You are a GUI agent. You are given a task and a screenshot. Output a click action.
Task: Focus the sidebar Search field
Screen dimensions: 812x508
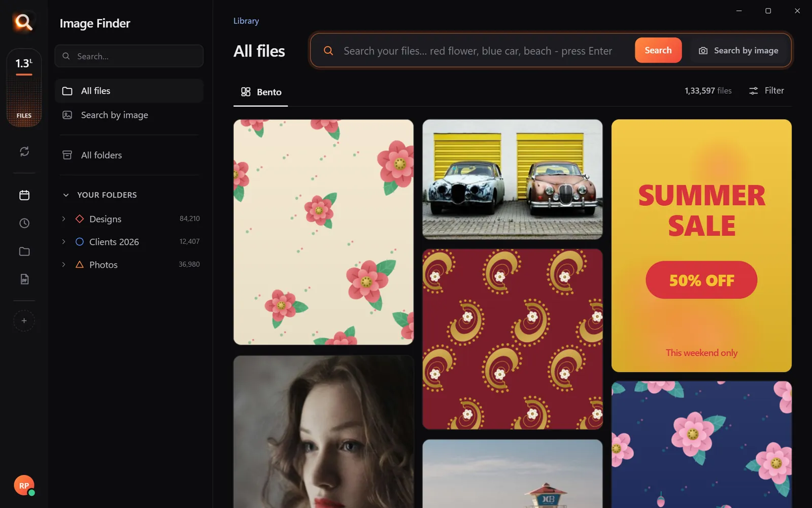[x=129, y=56]
